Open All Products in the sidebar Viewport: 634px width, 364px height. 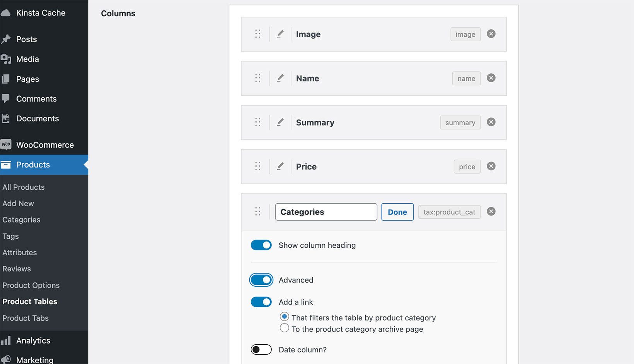click(23, 187)
